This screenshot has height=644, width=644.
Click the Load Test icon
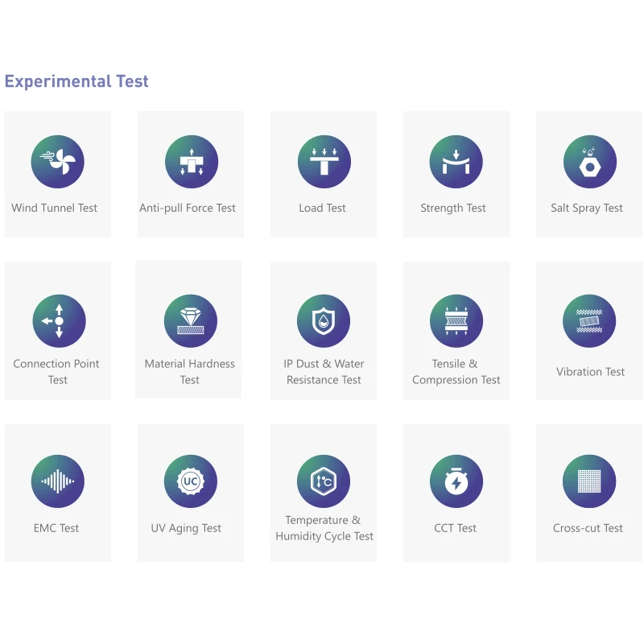pyautogui.click(x=324, y=162)
